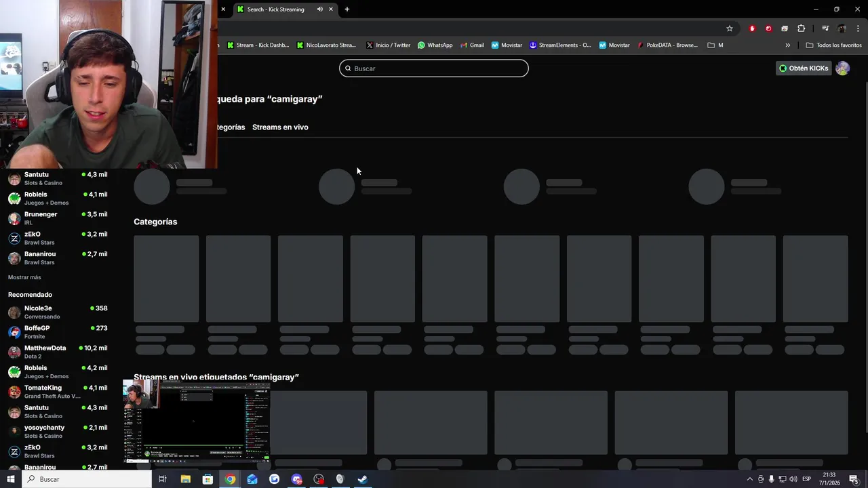
Task: Switch to Chrome in the taskbar
Action: click(x=230, y=479)
